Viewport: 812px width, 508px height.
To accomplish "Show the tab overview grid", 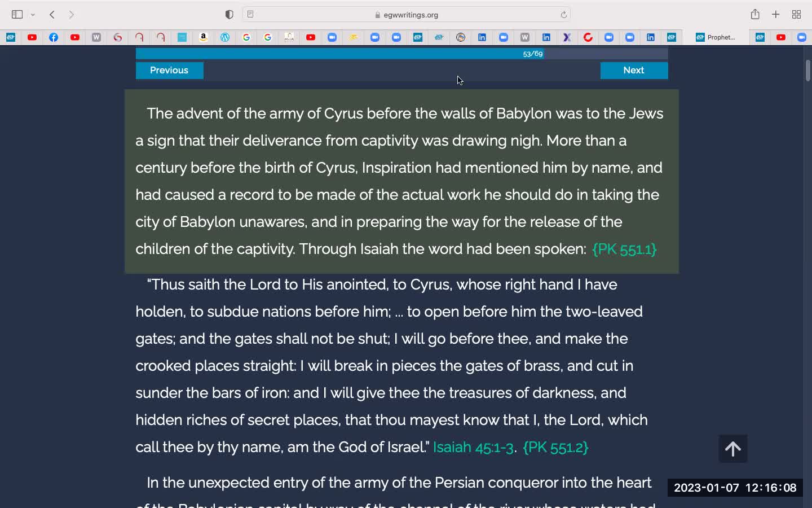I will click(x=796, y=15).
